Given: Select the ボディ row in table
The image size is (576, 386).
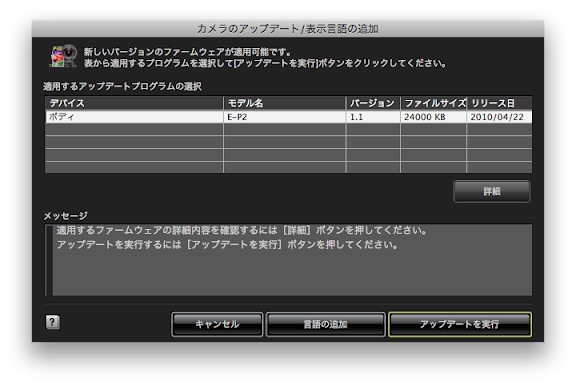Looking at the screenshot, I should 288,117.
